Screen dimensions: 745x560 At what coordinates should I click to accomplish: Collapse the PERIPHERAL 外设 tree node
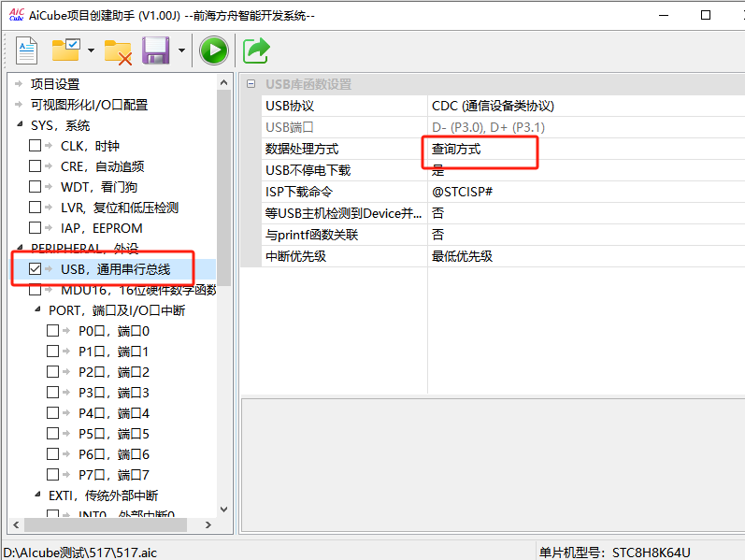tap(20, 248)
